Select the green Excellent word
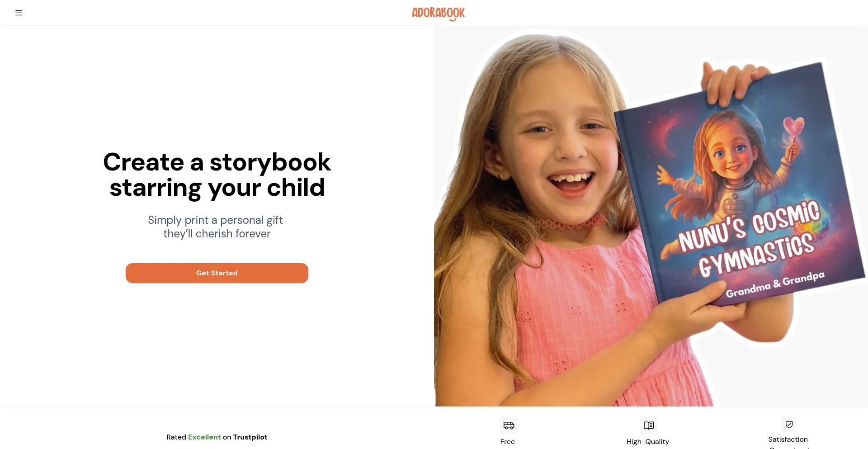This screenshot has width=868, height=449. tap(204, 437)
